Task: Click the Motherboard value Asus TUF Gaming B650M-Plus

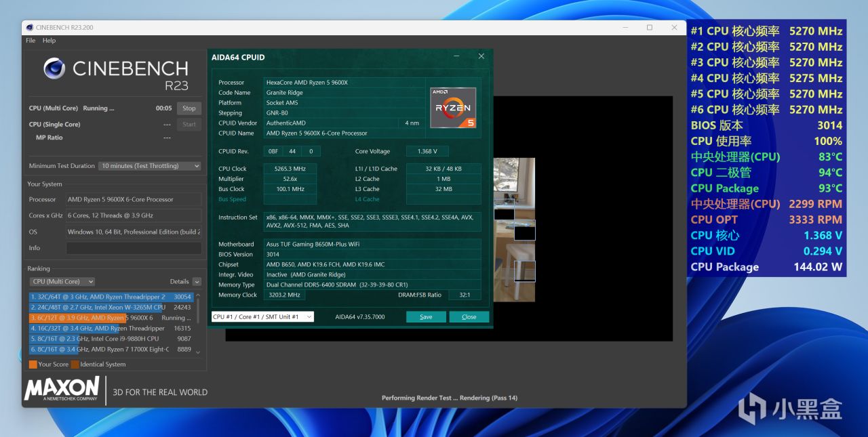Action: 372,244
